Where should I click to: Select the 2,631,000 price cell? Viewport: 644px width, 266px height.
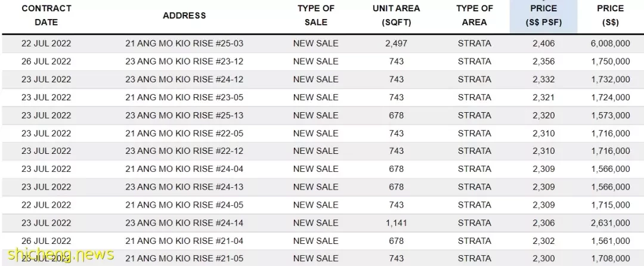click(x=611, y=223)
